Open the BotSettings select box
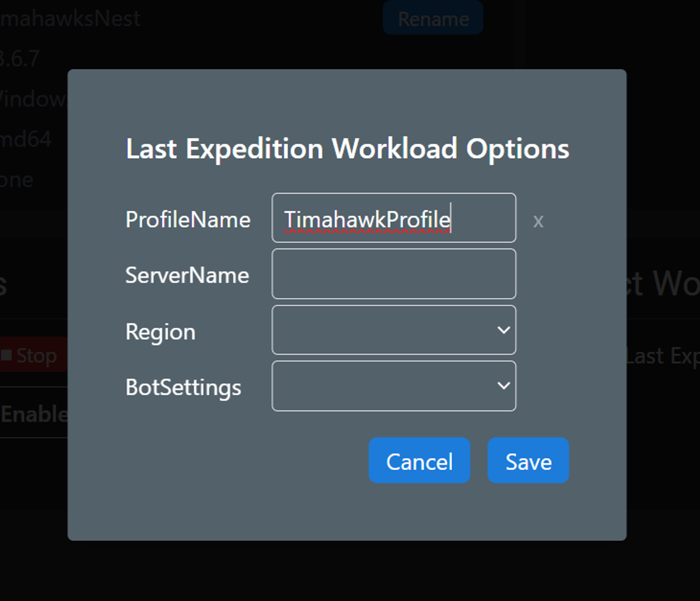The width and height of the screenshot is (700, 601). pos(394,386)
